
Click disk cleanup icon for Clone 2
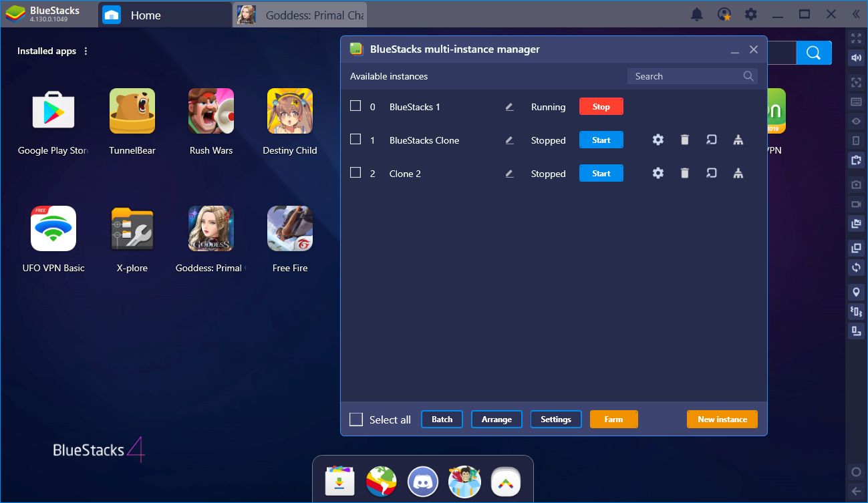[x=738, y=173]
